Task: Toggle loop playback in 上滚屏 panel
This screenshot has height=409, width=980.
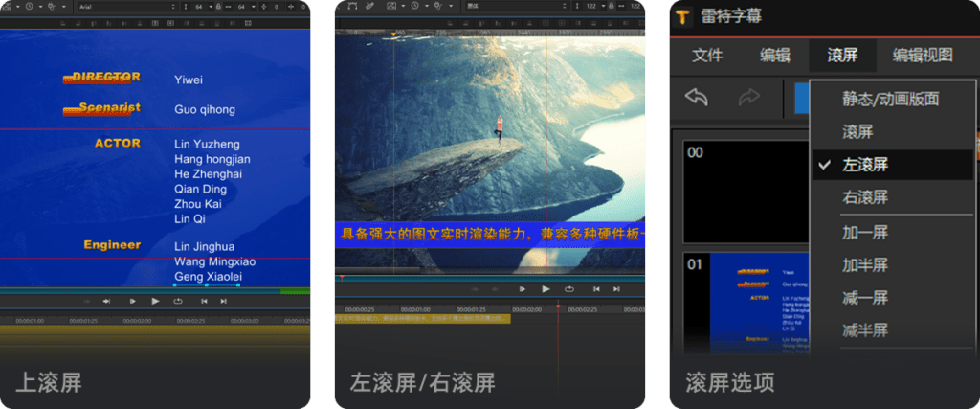Action: coord(178,302)
